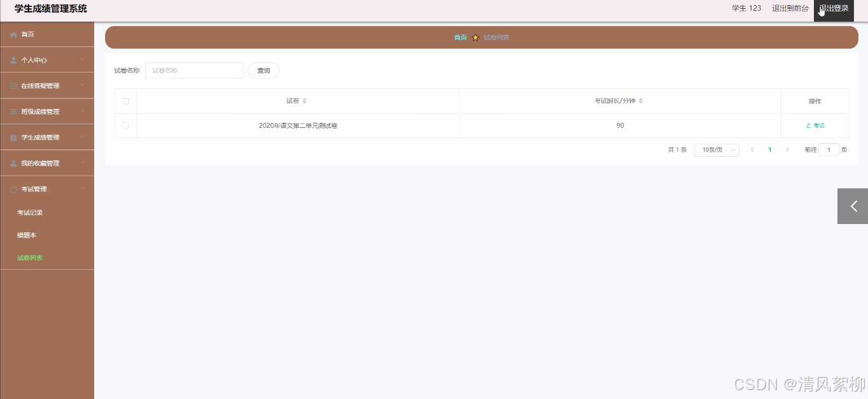Click the person icon beside 个人中心
Screen dimensions: 868x399
point(13,60)
